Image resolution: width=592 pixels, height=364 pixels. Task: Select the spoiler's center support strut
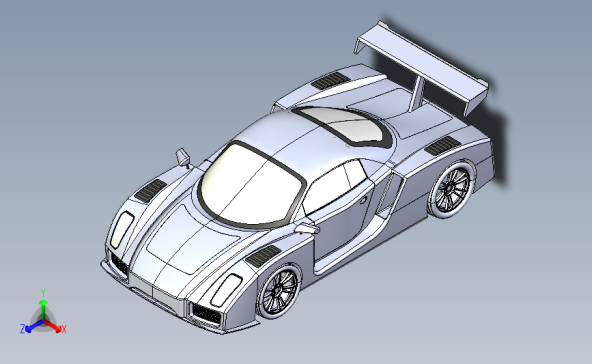[x=417, y=93]
